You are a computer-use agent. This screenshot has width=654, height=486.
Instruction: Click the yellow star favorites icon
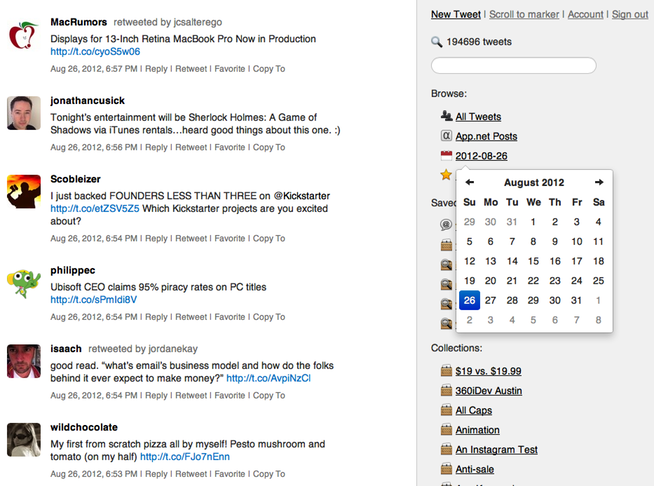coord(446,175)
